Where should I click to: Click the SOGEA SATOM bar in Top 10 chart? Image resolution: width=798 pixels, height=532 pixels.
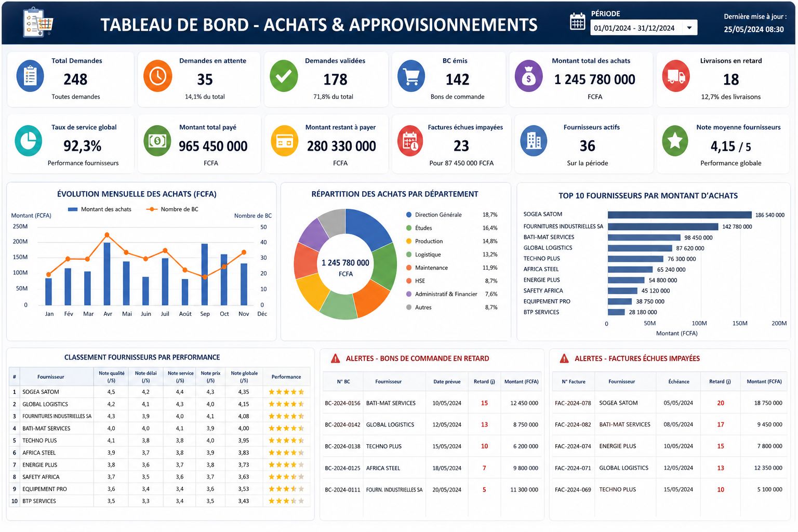tap(680, 215)
